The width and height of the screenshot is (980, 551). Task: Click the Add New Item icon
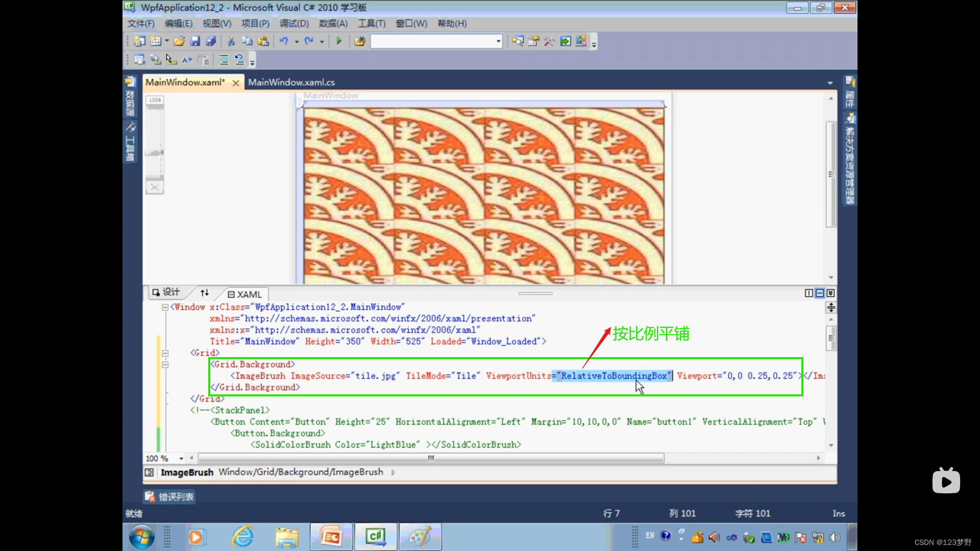pos(156,41)
